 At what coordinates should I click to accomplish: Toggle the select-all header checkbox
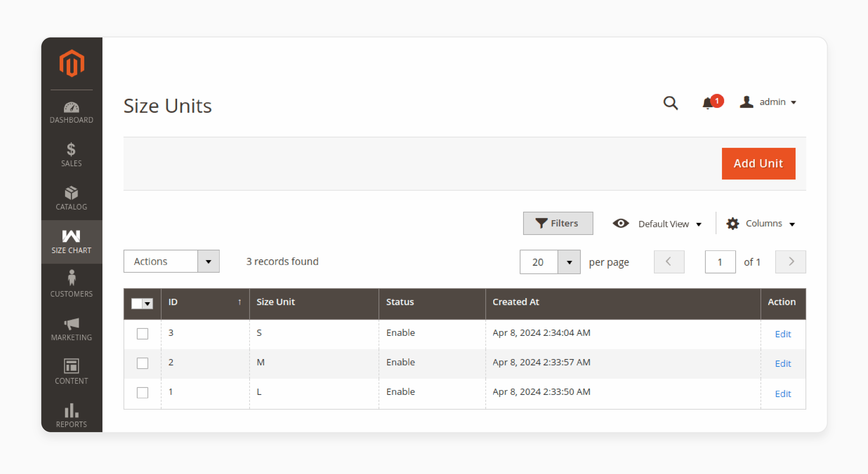coord(136,304)
